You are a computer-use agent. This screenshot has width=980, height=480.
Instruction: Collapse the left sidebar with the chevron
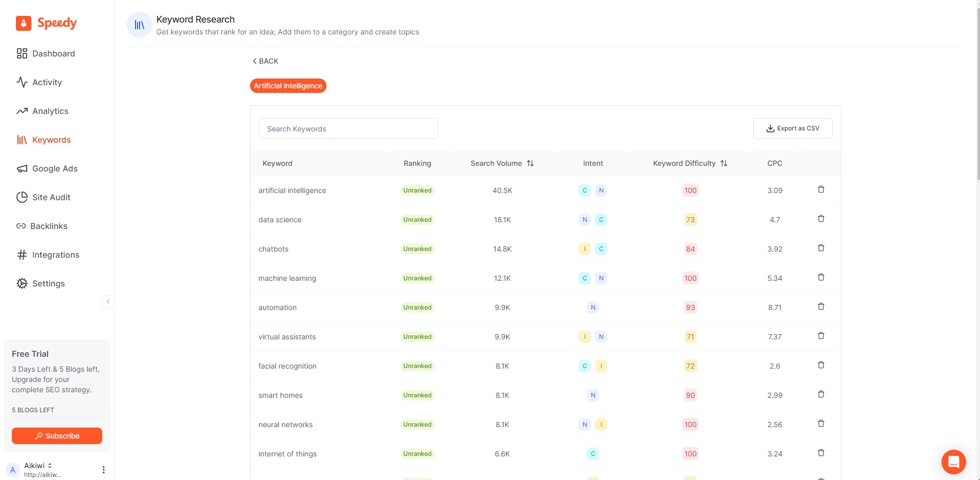(x=108, y=301)
